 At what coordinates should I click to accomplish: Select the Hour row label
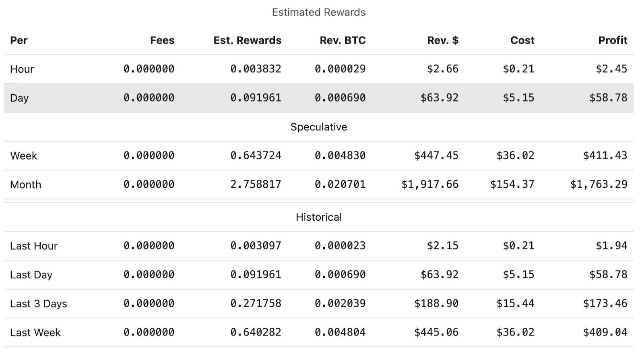tap(22, 69)
